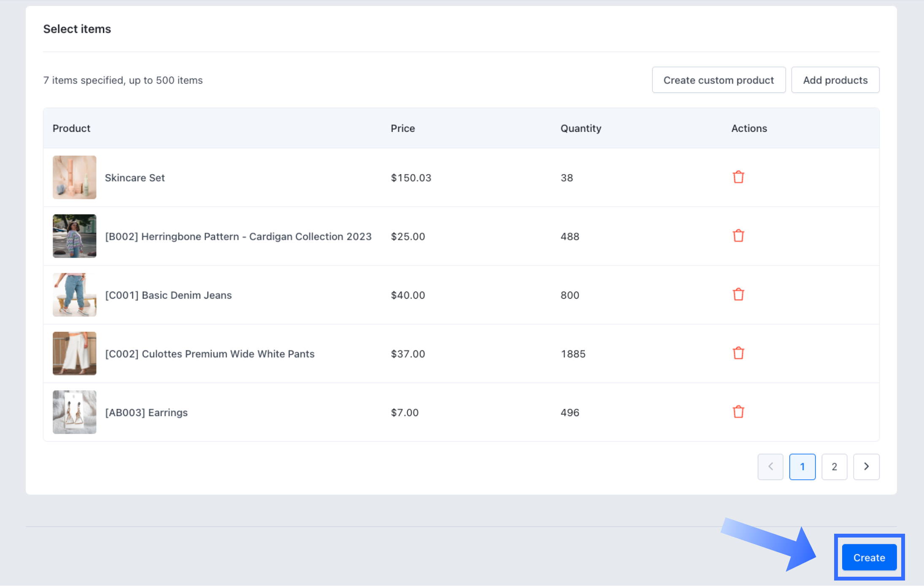The image size is (924, 586).
Task: Open Create custom product
Action: click(x=719, y=80)
